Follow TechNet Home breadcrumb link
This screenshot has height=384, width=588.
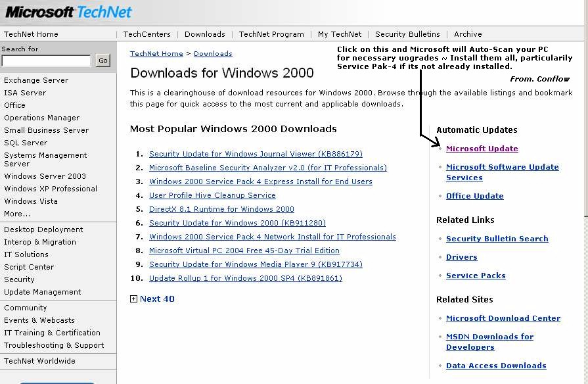point(156,54)
